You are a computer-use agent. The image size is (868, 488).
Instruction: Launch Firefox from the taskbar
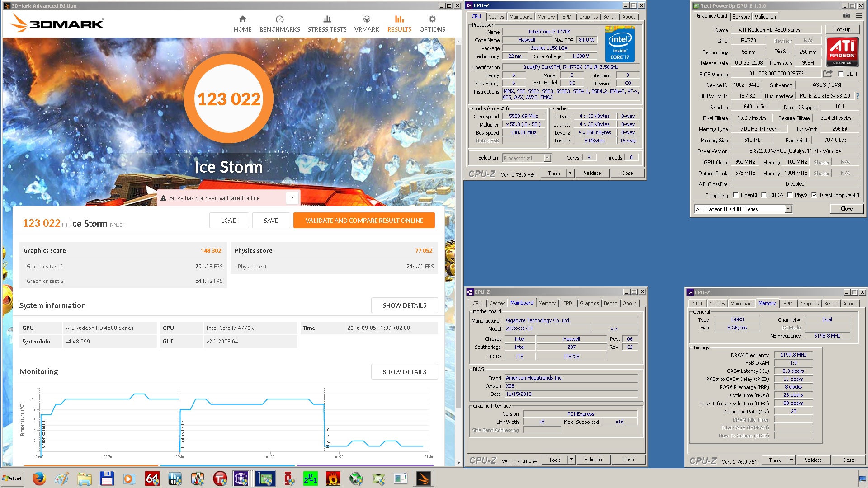tap(39, 479)
